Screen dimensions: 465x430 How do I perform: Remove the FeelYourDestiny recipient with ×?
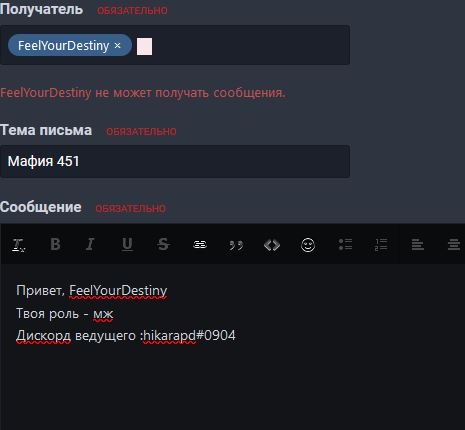pyautogui.click(x=117, y=45)
